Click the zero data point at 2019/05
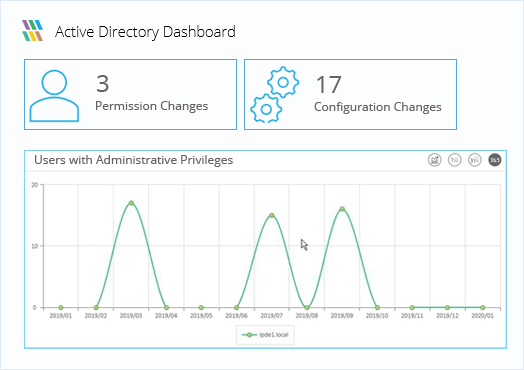Viewport: 524px width, 370px height. (x=201, y=307)
